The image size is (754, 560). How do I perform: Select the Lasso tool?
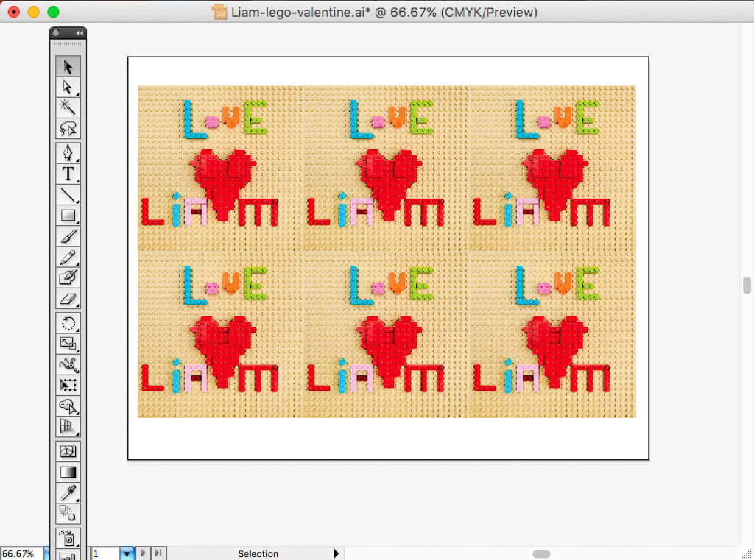pyautogui.click(x=68, y=128)
